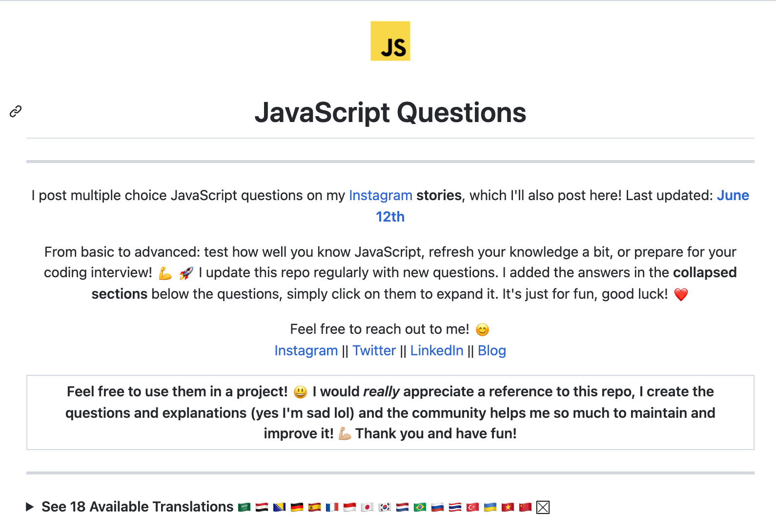Open the Instagram link before 'stories'
Viewport: 776px width, 532px height.
[381, 195]
